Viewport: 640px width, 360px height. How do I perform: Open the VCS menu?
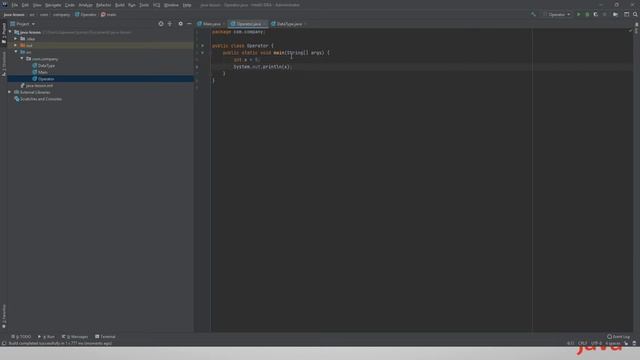[x=157, y=5]
